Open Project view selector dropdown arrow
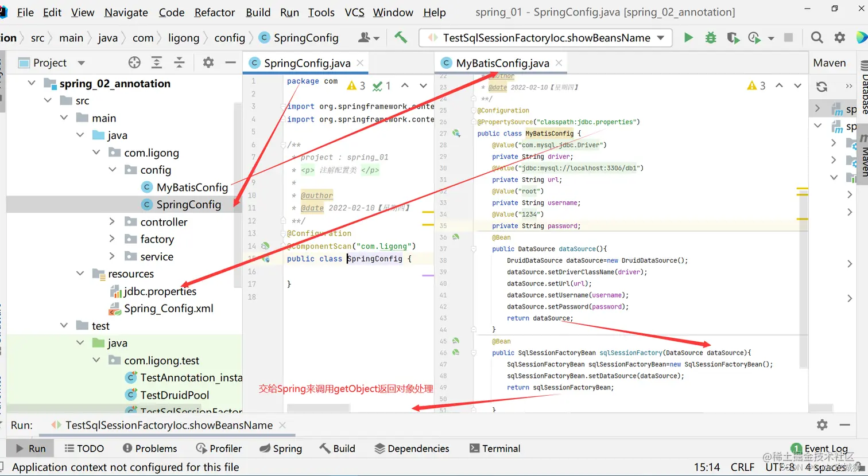 (x=81, y=63)
